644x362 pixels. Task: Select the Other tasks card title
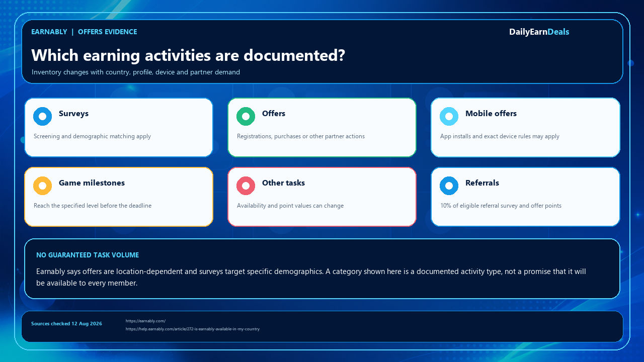(283, 183)
